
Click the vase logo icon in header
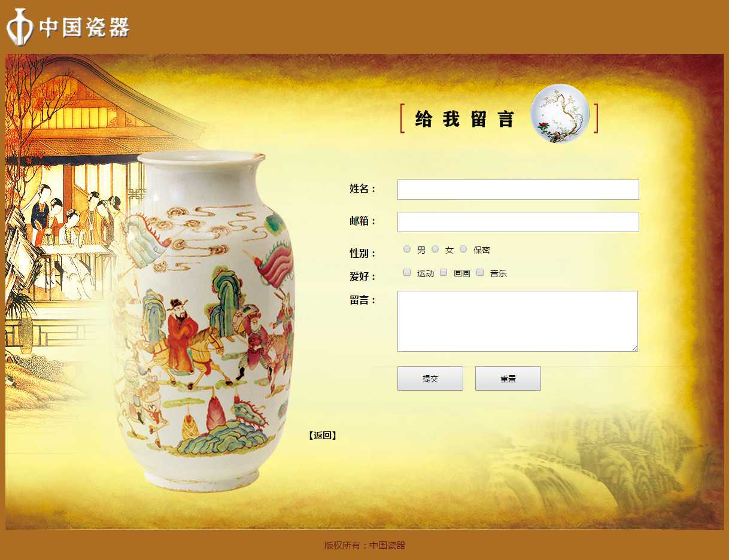20,27
